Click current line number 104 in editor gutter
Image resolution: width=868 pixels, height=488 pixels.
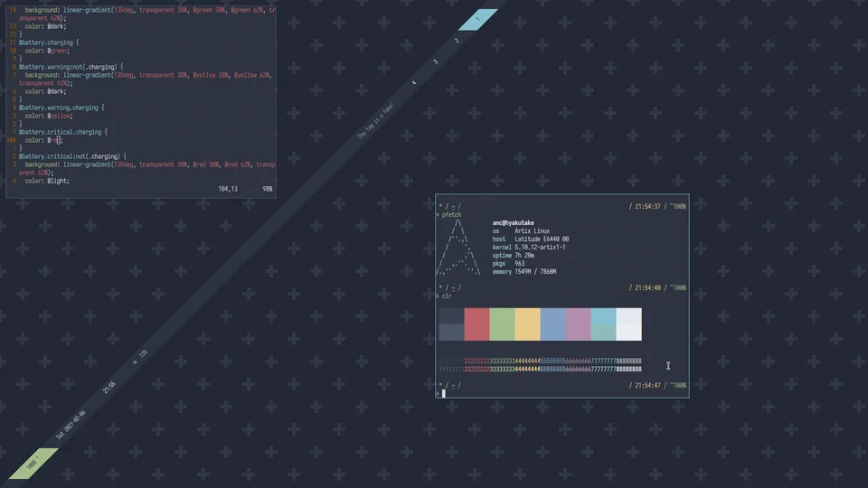point(11,140)
